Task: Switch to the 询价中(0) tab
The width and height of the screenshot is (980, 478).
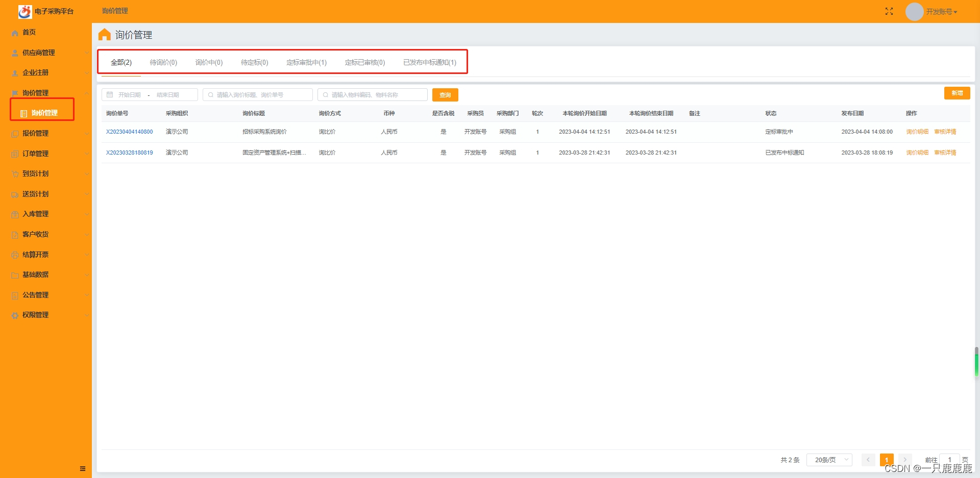Action: click(x=209, y=62)
